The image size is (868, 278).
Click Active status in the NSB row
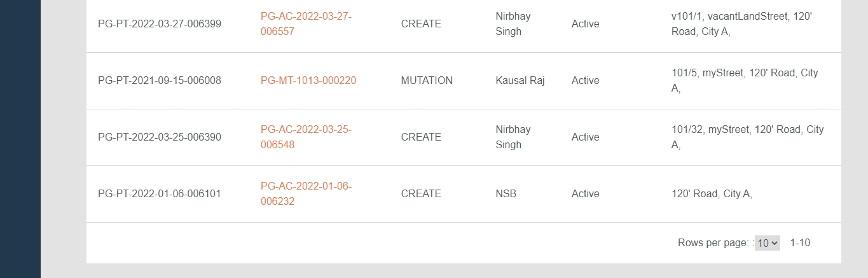click(x=585, y=193)
